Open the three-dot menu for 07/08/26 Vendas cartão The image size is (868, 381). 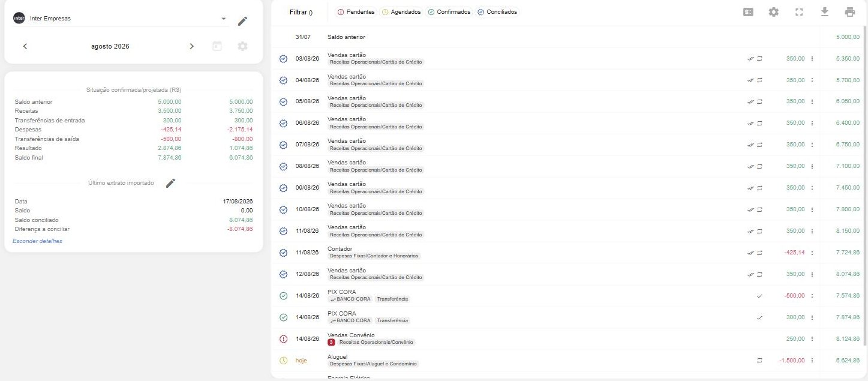[812, 145]
